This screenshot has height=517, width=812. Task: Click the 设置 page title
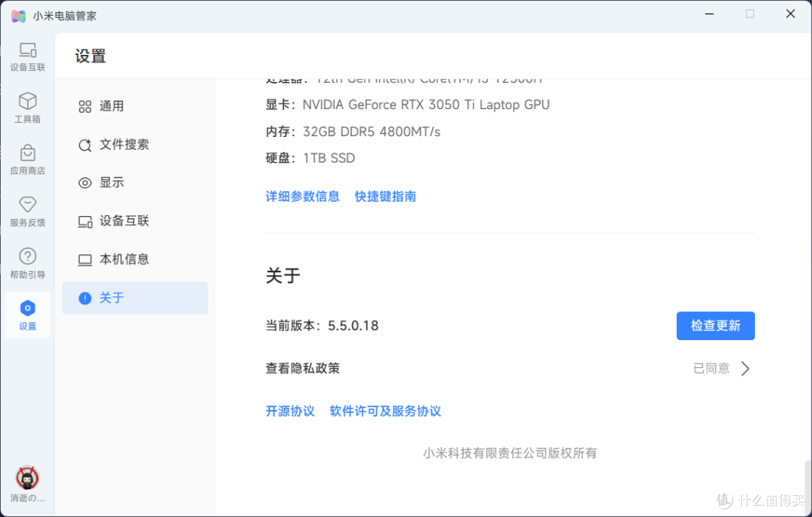pyautogui.click(x=91, y=56)
